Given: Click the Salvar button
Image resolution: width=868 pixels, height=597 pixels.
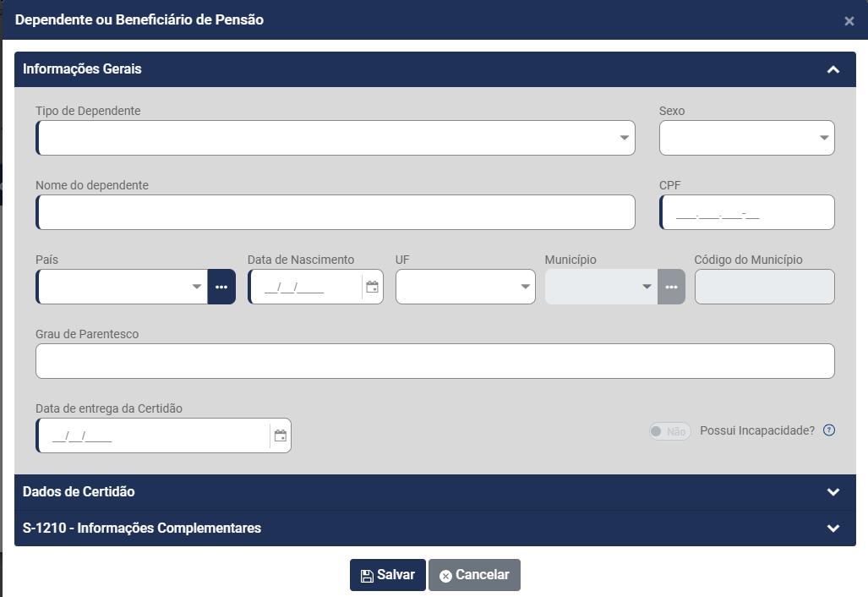Looking at the screenshot, I should [x=388, y=575].
